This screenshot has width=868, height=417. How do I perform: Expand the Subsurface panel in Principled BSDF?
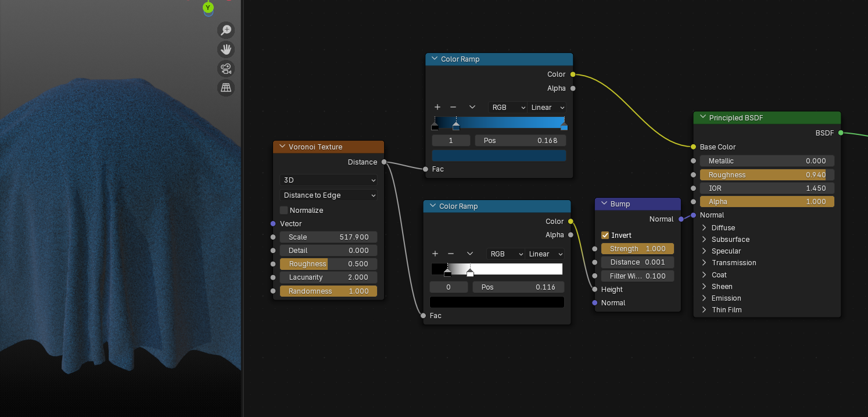coord(704,240)
